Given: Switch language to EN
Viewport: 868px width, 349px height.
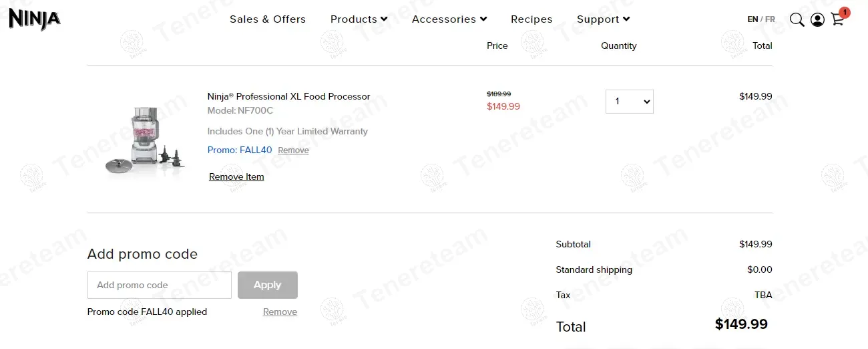Looking at the screenshot, I should tap(752, 19).
